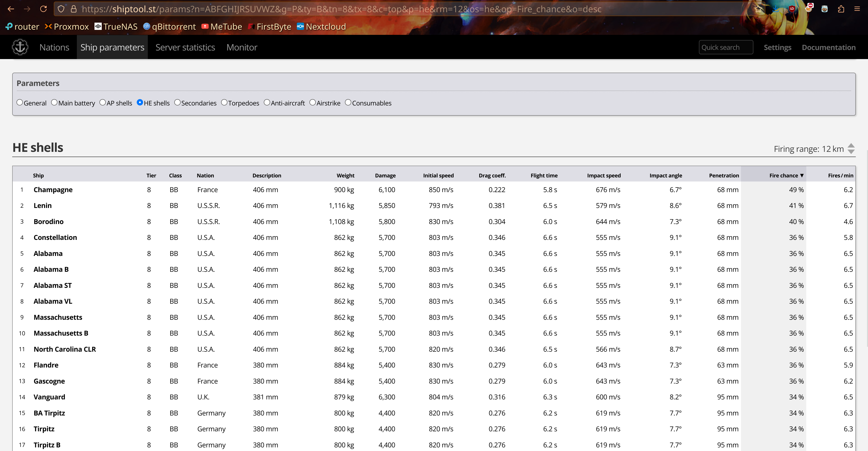Go back with the browser back arrow
This screenshot has width=868, height=451.
(x=11, y=9)
